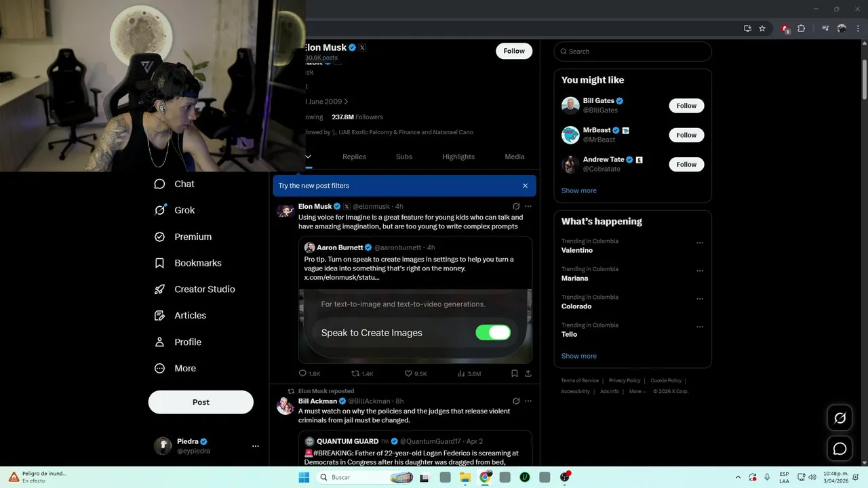
Task: Expand the joined June 2009 details chevron
Action: click(346, 102)
